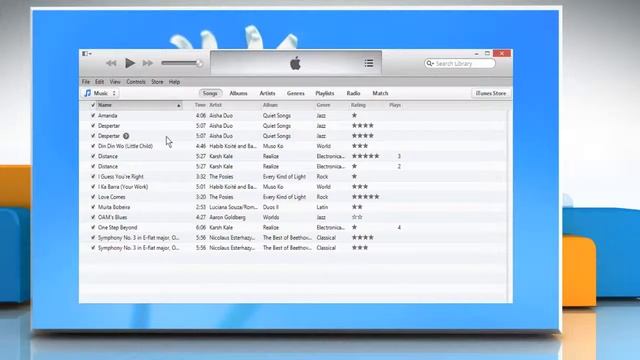This screenshot has width=640, height=360.
Task: Open the iTunes window menu icon
Action: [87, 53]
